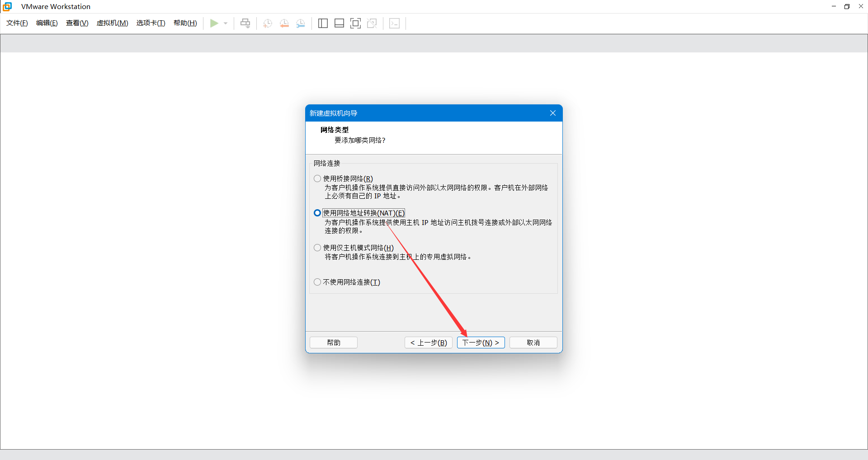Image resolution: width=868 pixels, height=460 pixels.
Task: Click 取消 to cancel the wizard
Action: coord(533,343)
